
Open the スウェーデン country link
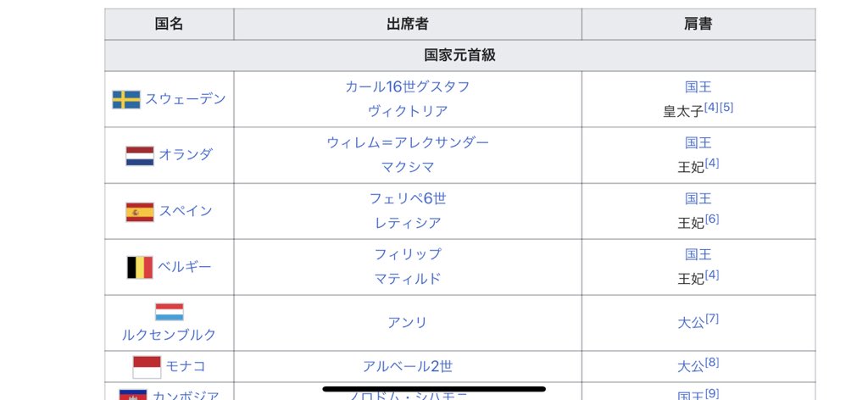pyautogui.click(x=186, y=99)
